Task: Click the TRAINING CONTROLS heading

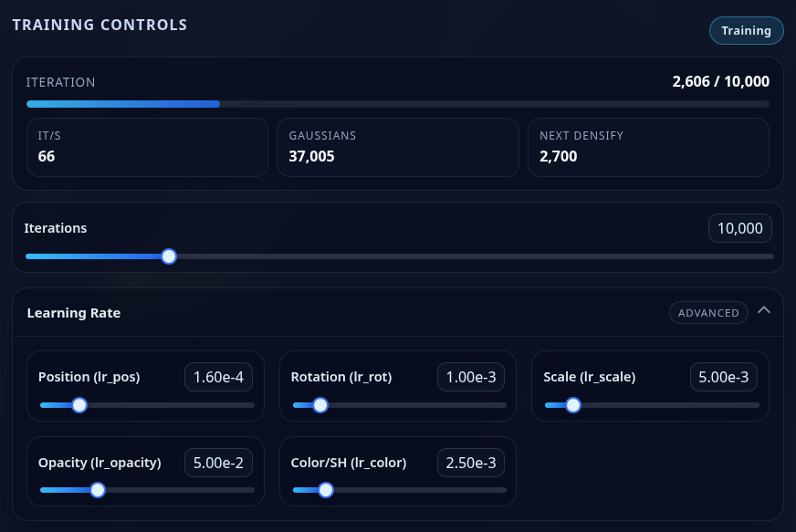Action: point(99,25)
